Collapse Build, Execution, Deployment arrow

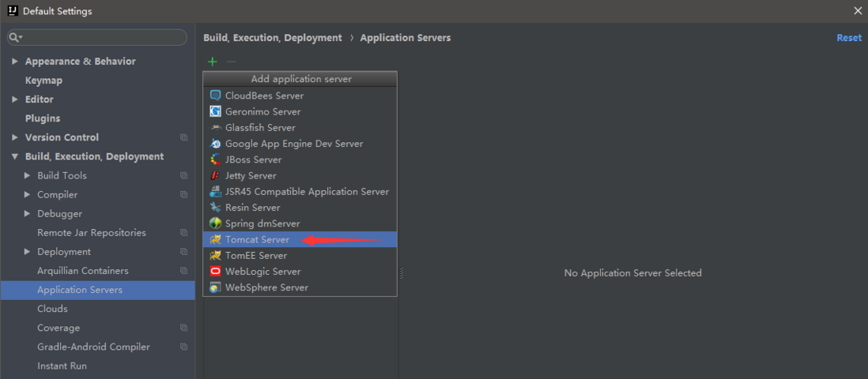(15, 156)
